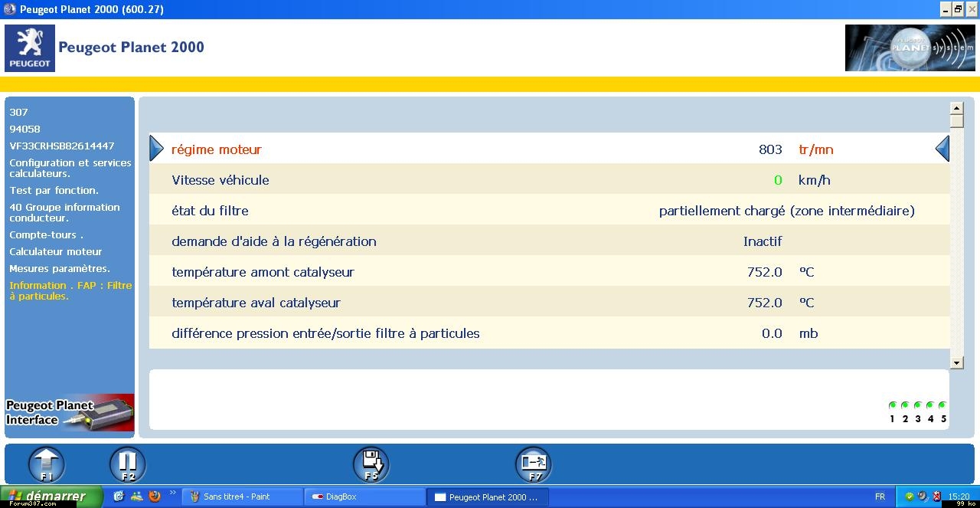Click the left blue arrow beside régime moteur
Image resolution: width=980 pixels, height=508 pixels.
[x=156, y=149]
